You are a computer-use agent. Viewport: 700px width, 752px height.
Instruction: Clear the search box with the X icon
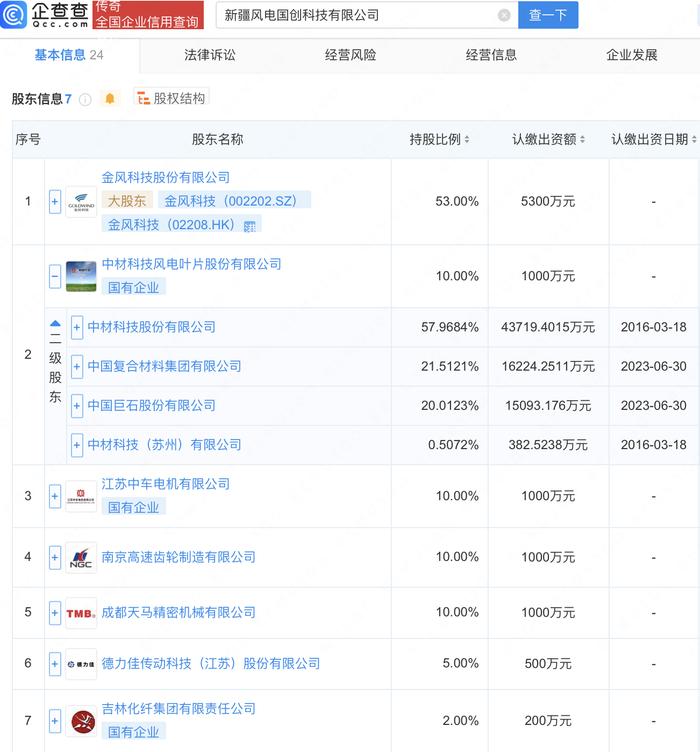pos(504,15)
